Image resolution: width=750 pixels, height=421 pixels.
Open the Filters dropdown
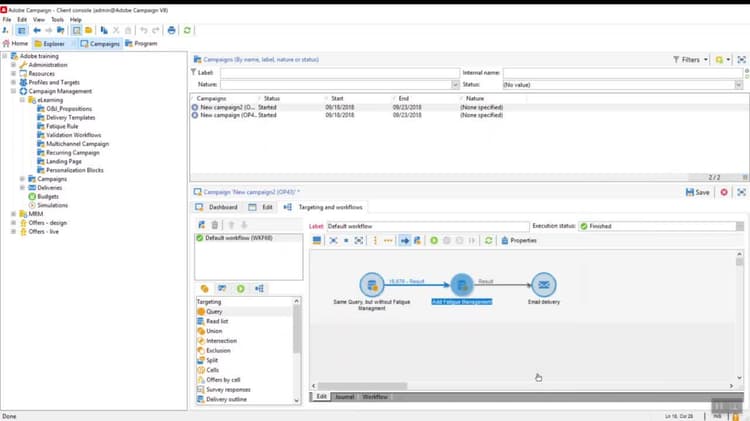(690, 59)
